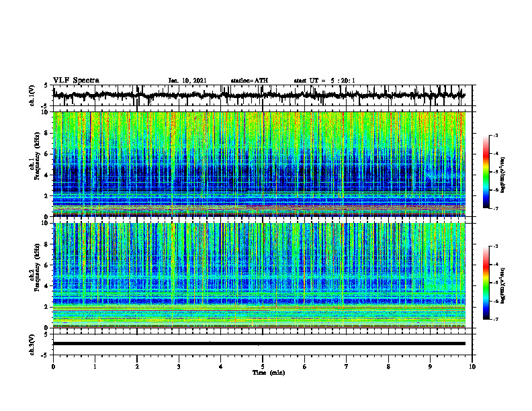Click the upper colorbar "log(PSD)" label

coord(503,175)
